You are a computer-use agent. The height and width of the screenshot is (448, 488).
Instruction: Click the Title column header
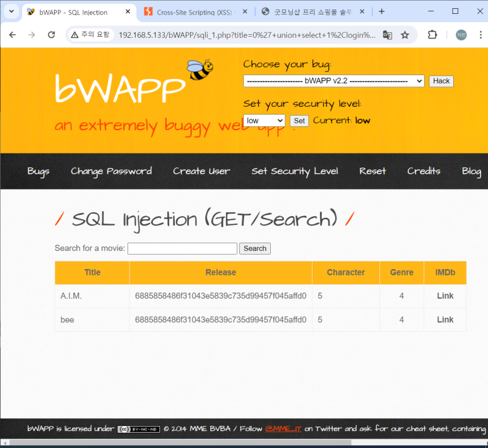click(92, 272)
